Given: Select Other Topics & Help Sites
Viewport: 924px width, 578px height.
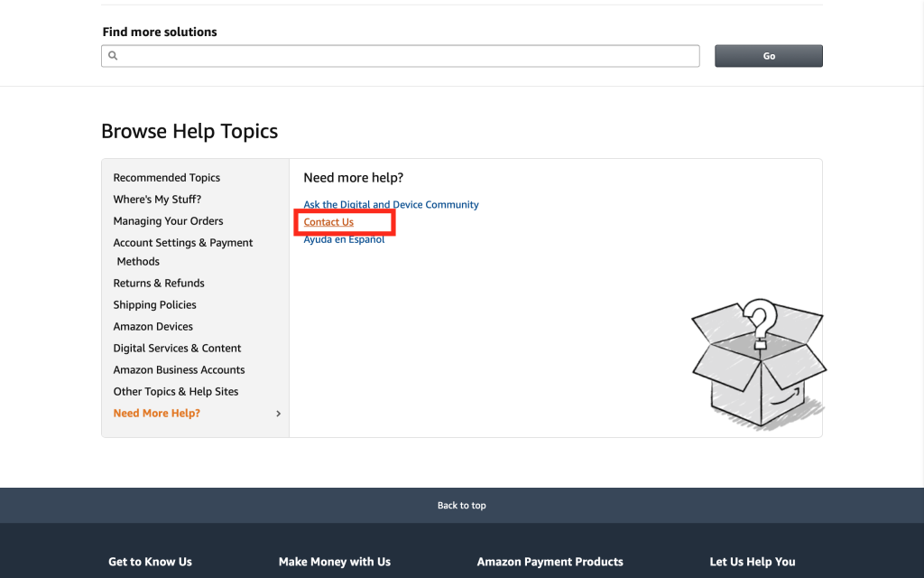Looking at the screenshot, I should 176,392.
